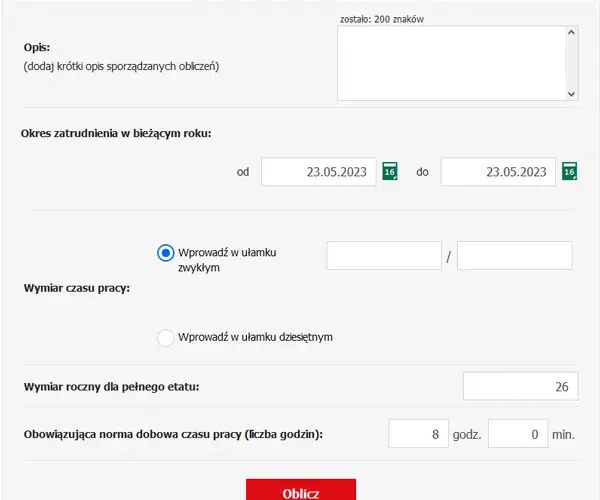This screenshot has width=600, height=500.
Task: Click the 'Wymiar roczny dla pełnego etatu:' label
Action: 111,387
